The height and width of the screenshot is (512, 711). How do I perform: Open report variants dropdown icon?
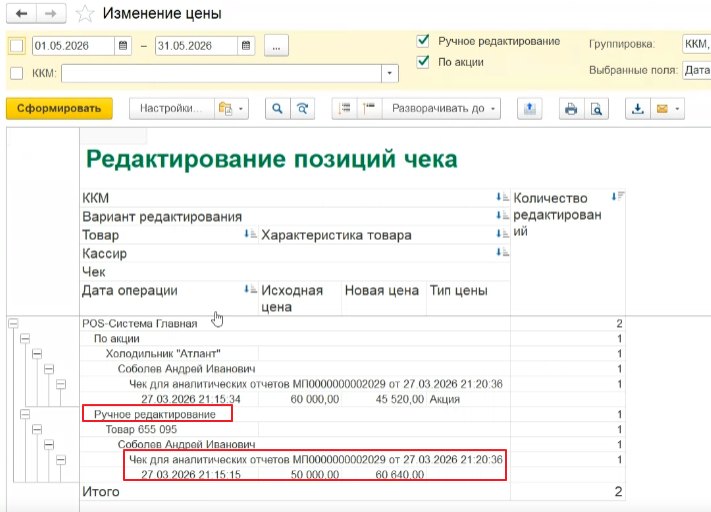click(231, 108)
